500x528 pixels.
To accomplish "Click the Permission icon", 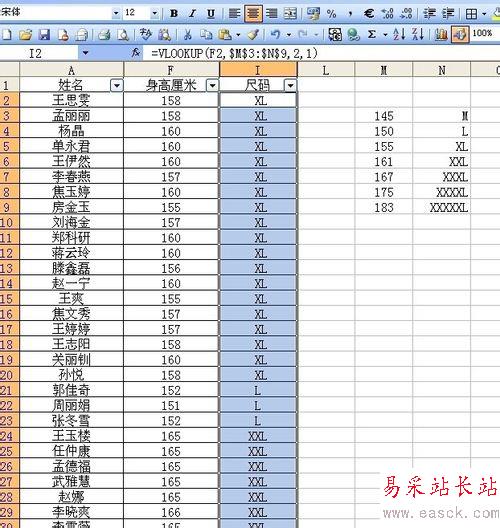I will [63, 34].
